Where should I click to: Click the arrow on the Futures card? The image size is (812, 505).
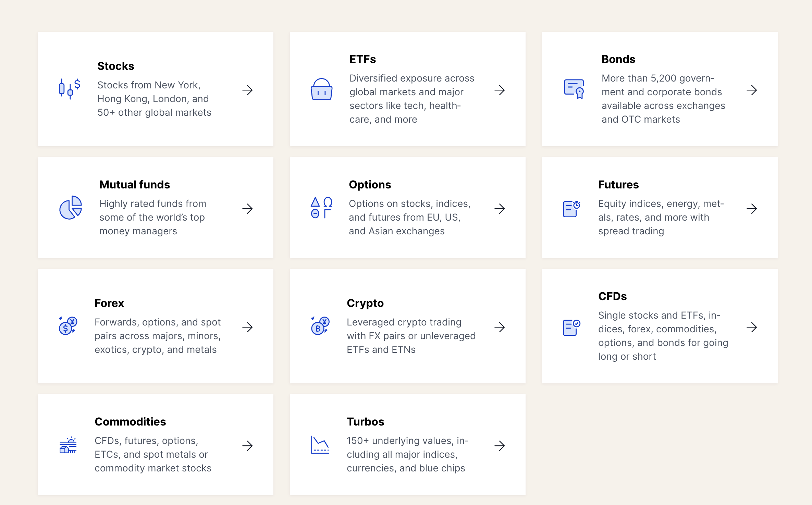pyautogui.click(x=752, y=209)
